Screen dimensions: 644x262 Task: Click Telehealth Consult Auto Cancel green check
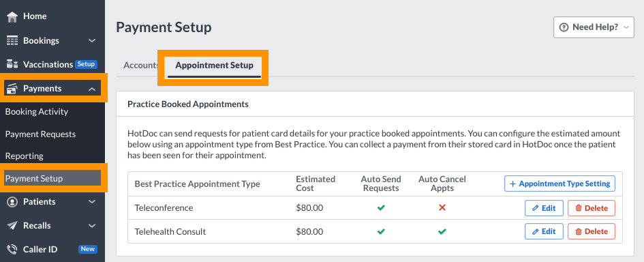click(x=442, y=231)
